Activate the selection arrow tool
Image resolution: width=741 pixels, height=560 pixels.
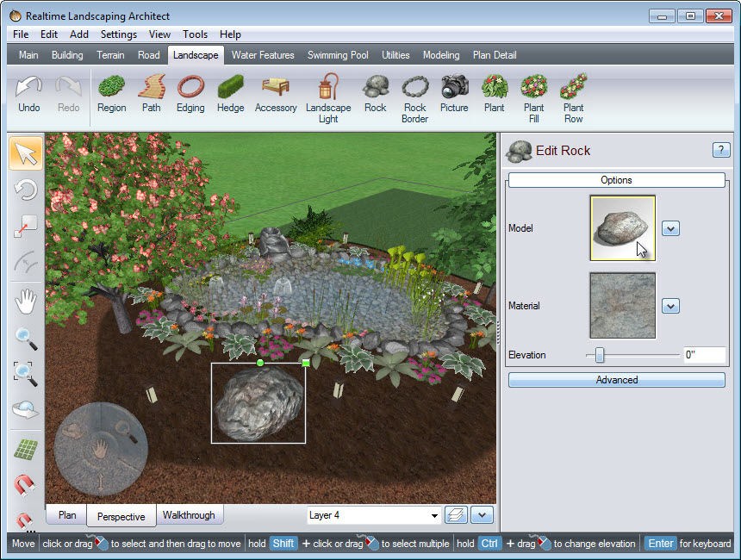tap(26, 153)
